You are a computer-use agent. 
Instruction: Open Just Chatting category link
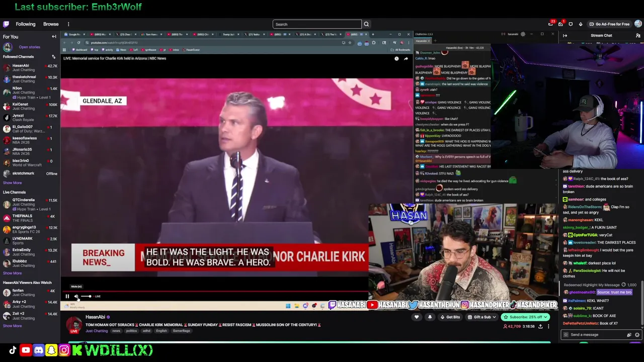97,331
